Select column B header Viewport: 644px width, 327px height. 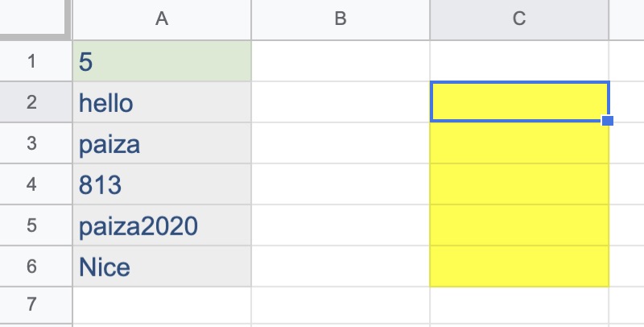tap(341, 19)
